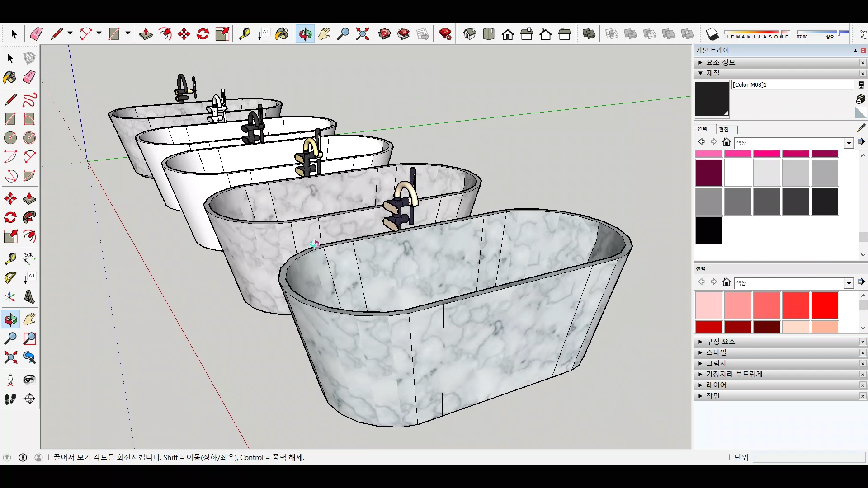The height and width of the screenshot is (488, 868).
Task: Switch to the Iso house view
Action: click(470, 34)
